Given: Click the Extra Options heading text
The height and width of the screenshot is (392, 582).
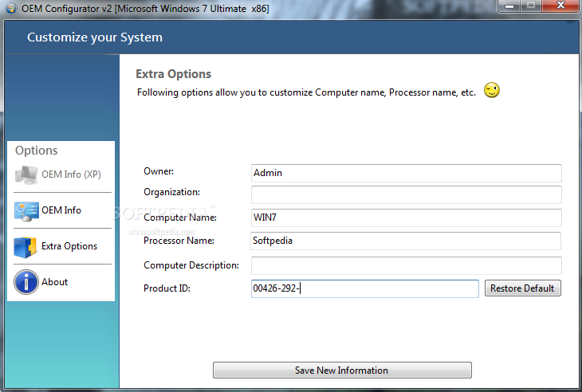Looking at the screenshot, I should [173, 74].
